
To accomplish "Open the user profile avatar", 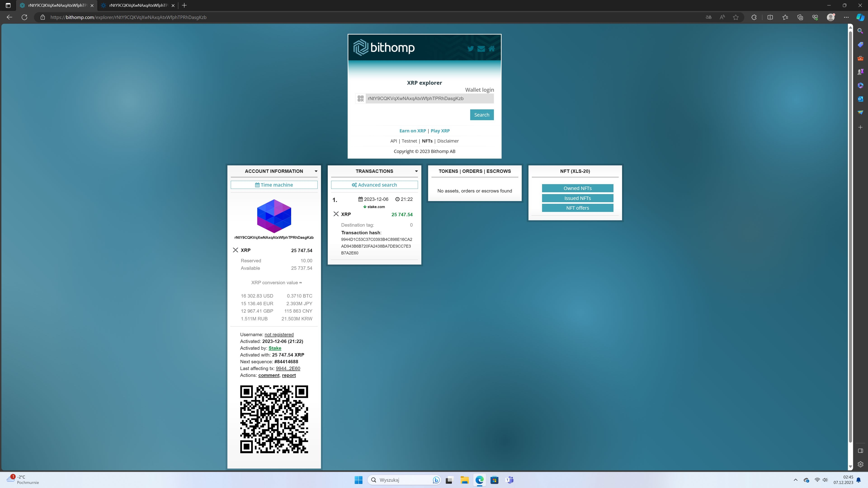I will [831, 17].
